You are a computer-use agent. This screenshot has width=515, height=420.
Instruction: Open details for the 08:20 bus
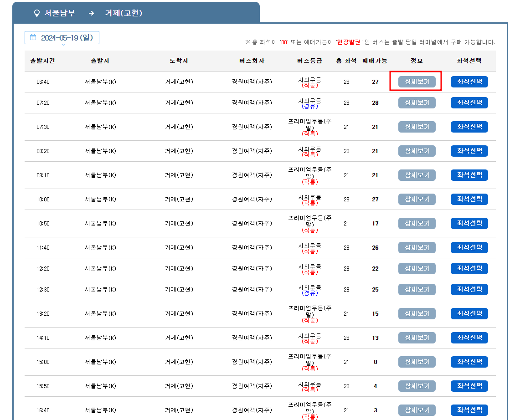point(417,151)
